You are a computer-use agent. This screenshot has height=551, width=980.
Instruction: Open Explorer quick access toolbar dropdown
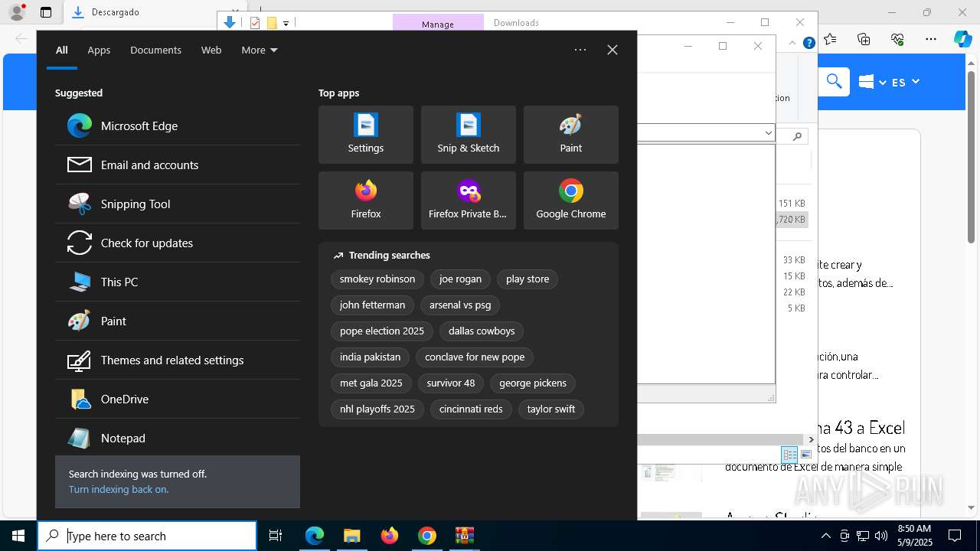tap(286, 23)
